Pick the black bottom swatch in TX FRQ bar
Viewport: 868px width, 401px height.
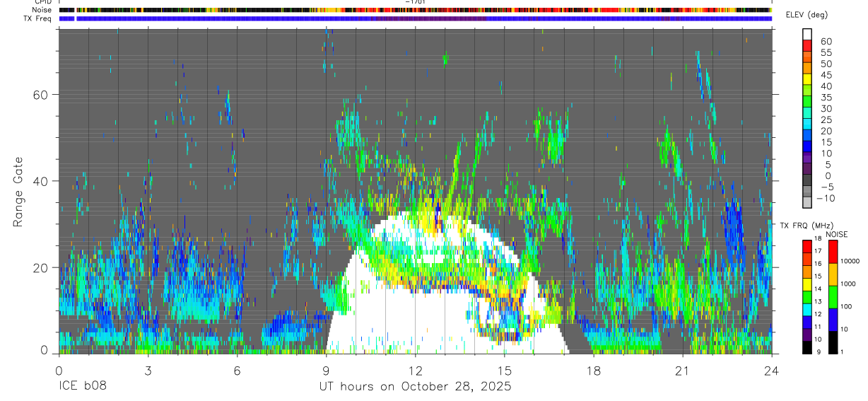pos(807,347)
